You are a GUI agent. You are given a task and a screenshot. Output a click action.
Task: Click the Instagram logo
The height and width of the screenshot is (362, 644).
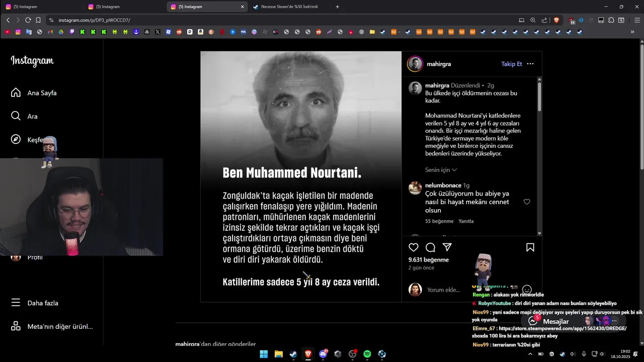[x=32, y=61]
